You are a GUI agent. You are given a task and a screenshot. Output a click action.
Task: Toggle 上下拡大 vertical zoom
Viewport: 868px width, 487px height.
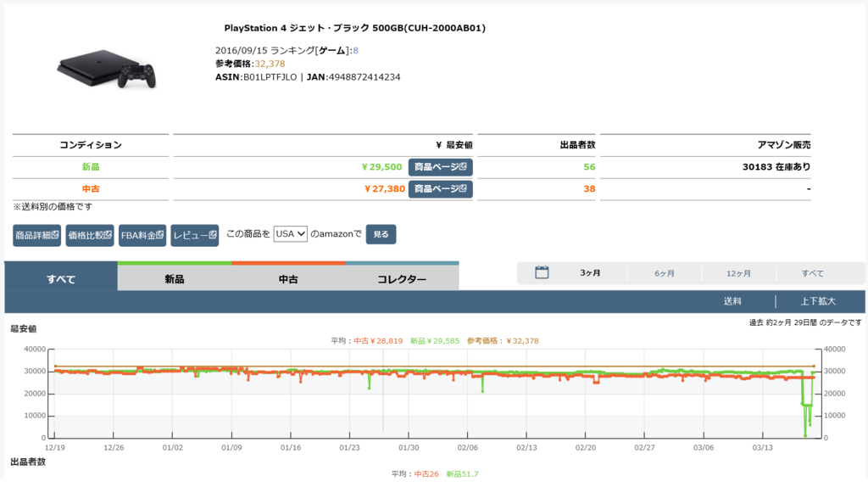pyautogui.click(x=818, y=301)
